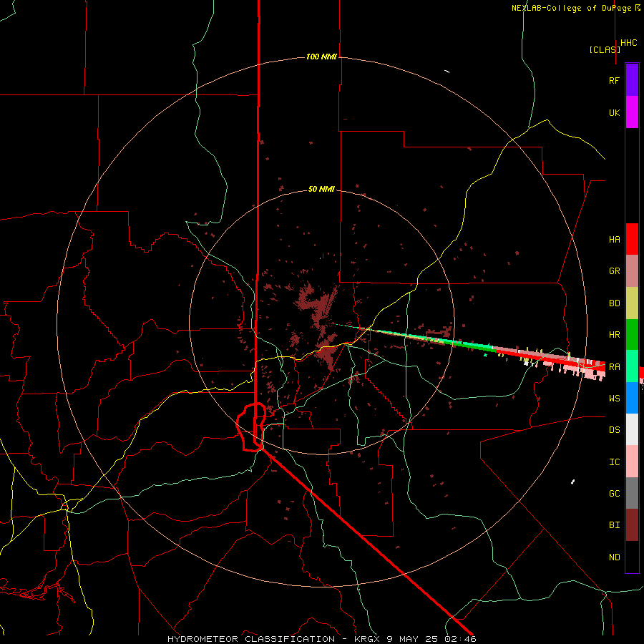Click the NEXLAB-College of DuPage credit text
The height and width of the screenshot is (644, 644).
click(x=575, y=8)
